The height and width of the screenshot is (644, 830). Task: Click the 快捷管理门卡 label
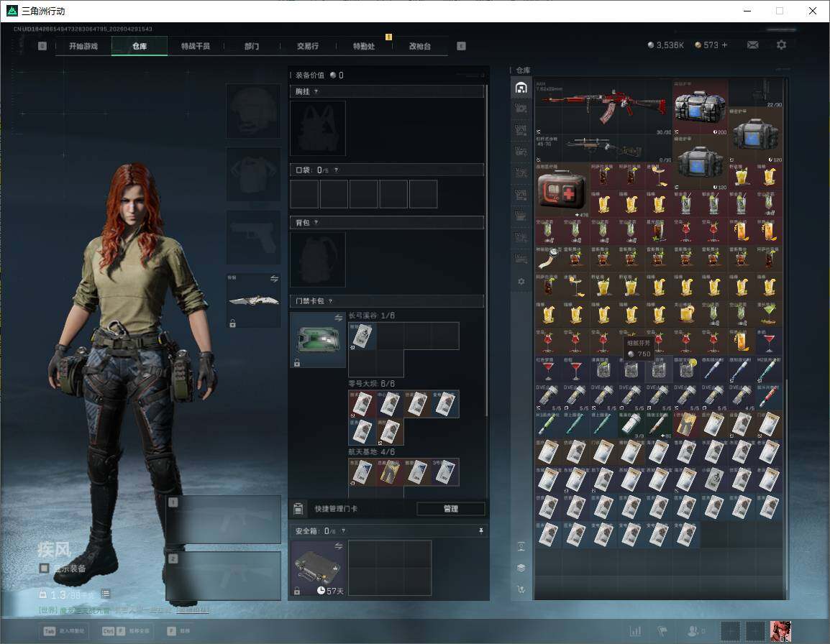[x=336, y=509]
